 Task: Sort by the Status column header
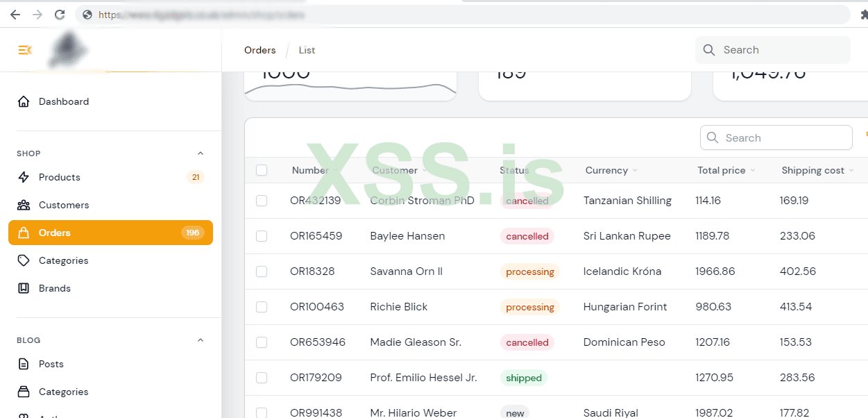point(514,170)
